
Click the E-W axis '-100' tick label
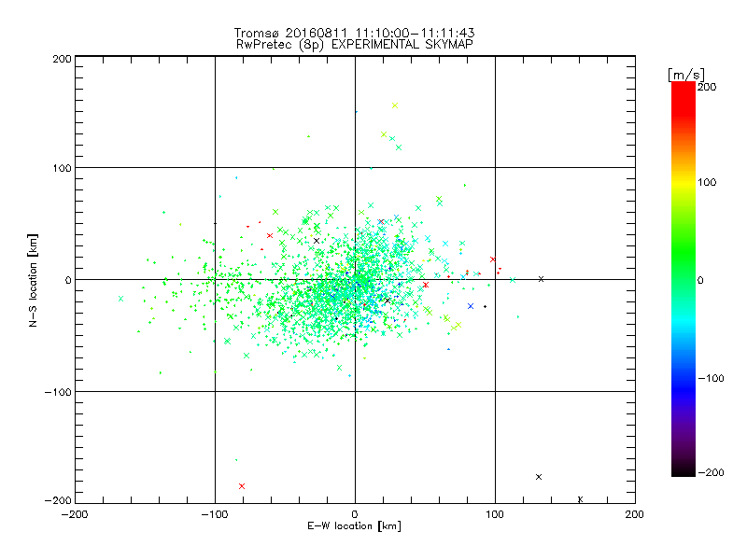(215, 514)
